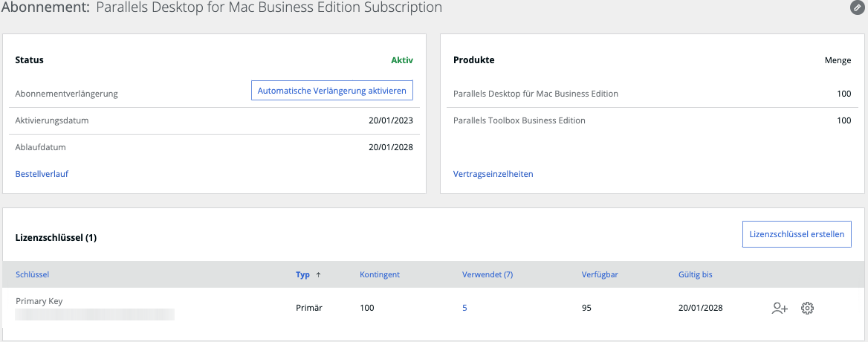868x342 pixels.
Task: Click the key's valid-until date 20/01/2028
Action: (700, 308)
